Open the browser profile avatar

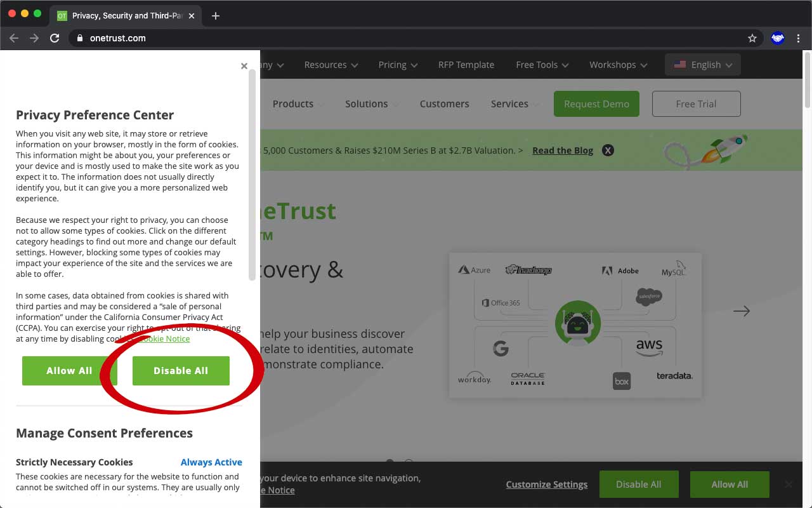point(778,38)
